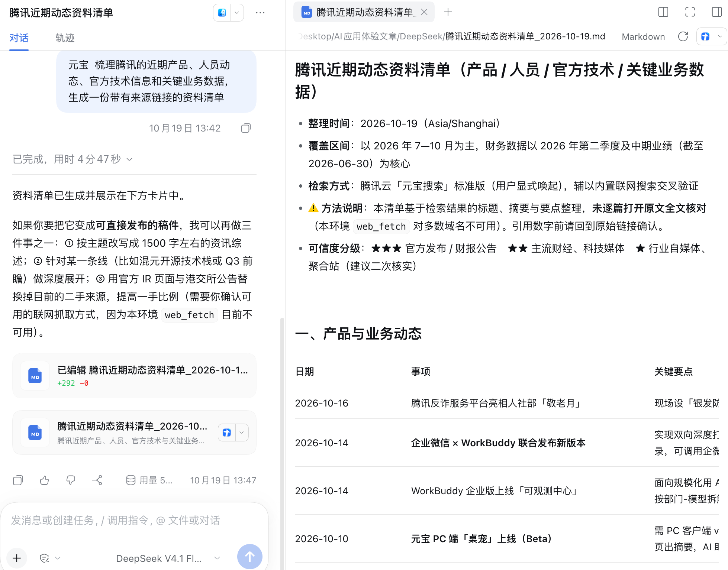Click the 一、产品与业务动态 heading

[358, 334]
